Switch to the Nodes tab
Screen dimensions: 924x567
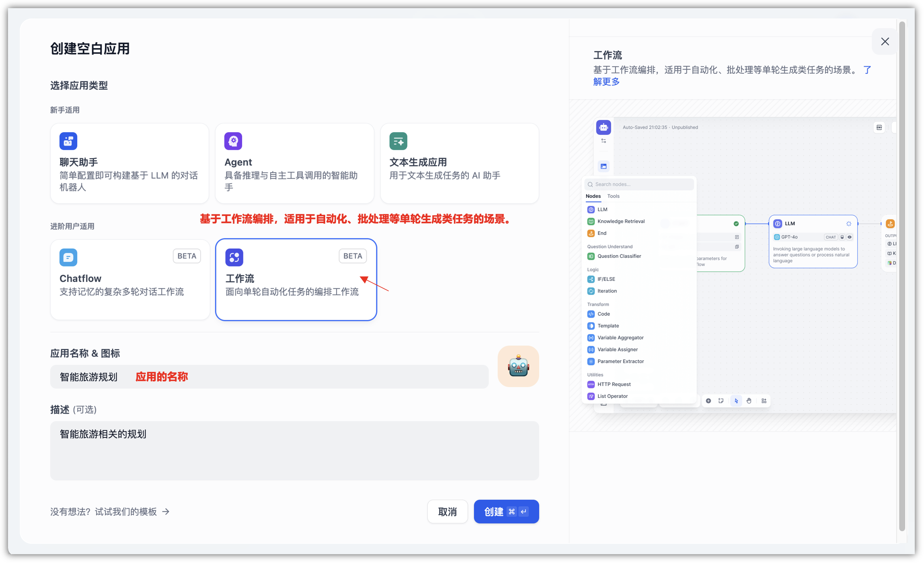click(x=593, y=196)
